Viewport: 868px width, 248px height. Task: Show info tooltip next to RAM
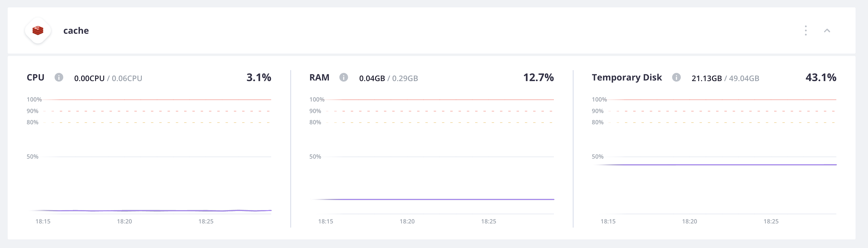[x=343, y=78]
